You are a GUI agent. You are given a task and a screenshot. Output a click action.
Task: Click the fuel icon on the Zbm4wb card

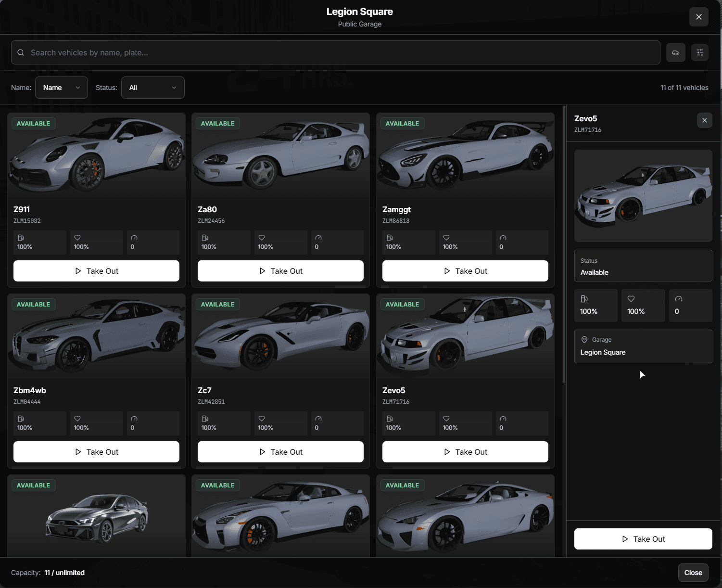21,419
